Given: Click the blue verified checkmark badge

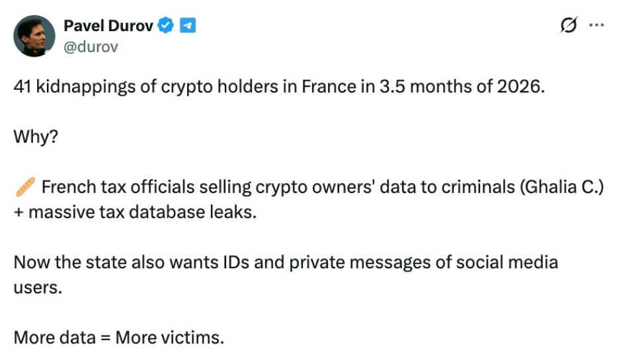Looking at the screenshot, I should click(167, 26).
